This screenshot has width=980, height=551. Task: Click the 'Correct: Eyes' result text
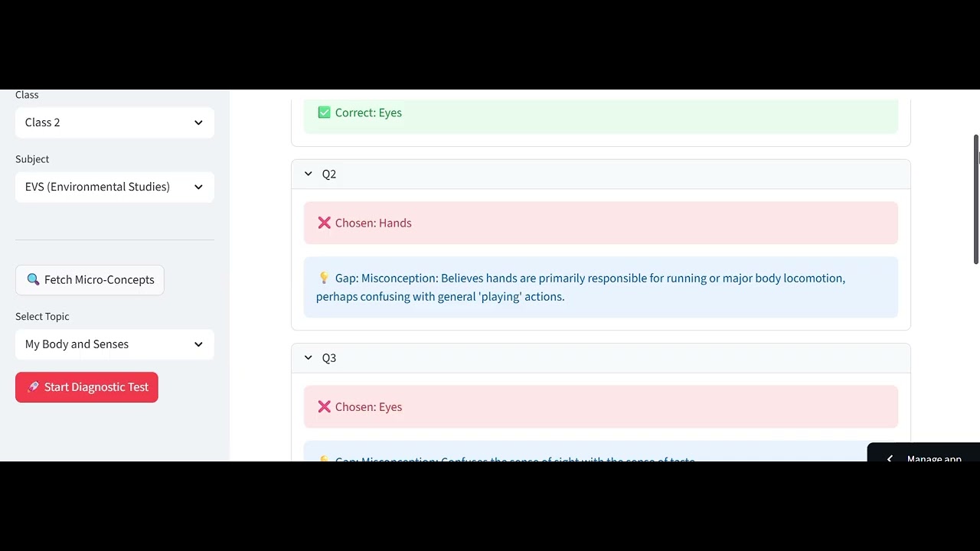[x=368, y=112]
